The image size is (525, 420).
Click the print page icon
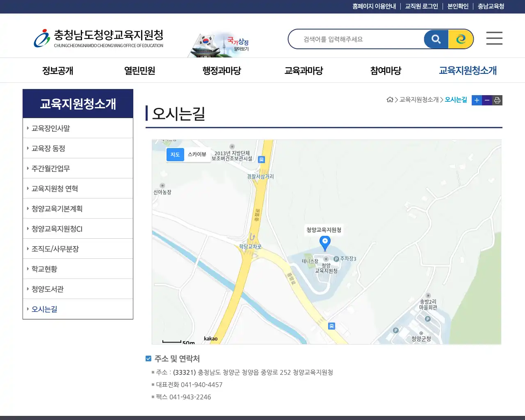tap(497, 100)
